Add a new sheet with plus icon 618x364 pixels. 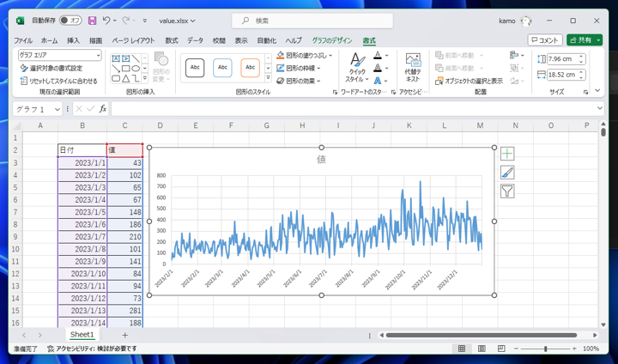click(124, 335)
